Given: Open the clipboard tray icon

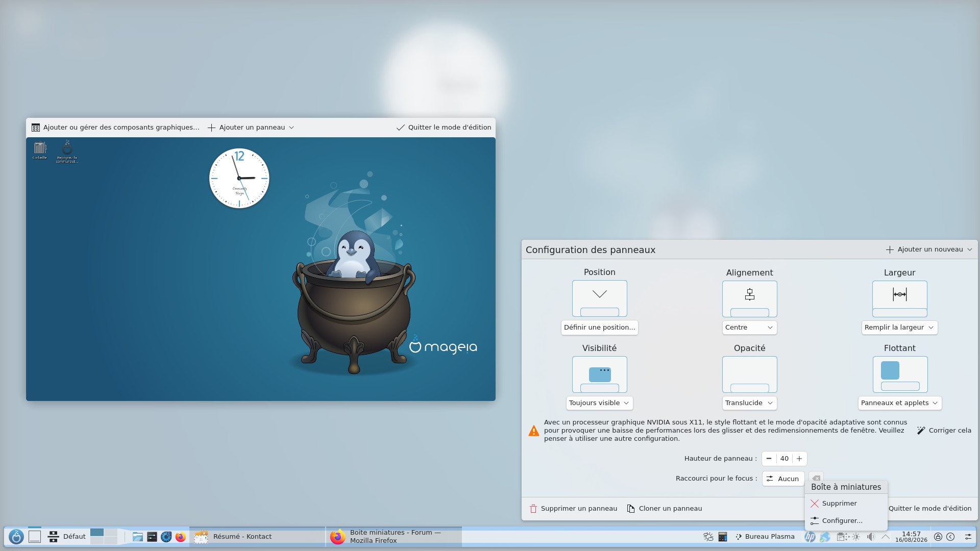Looking at the screenshot, I should [x=841, y=537].
